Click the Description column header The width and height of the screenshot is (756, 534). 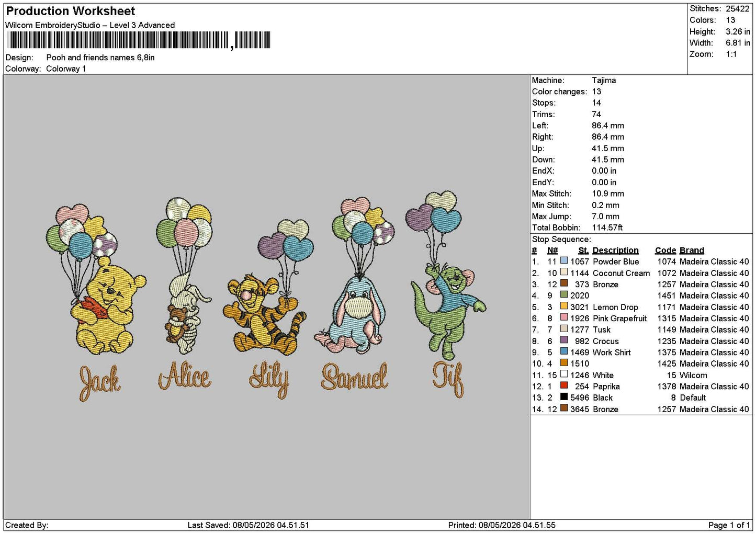(615, 250)
